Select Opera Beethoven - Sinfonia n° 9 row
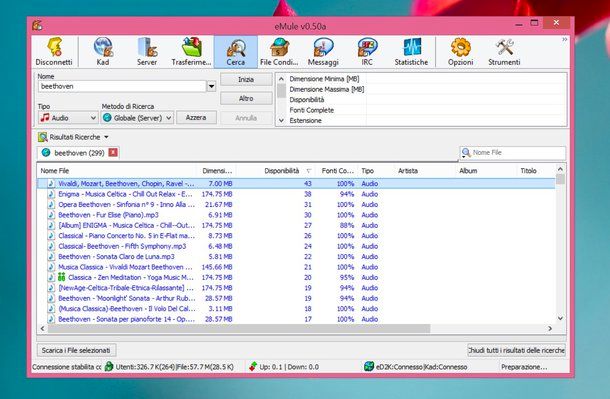The image size is (610, 399). 296,205
